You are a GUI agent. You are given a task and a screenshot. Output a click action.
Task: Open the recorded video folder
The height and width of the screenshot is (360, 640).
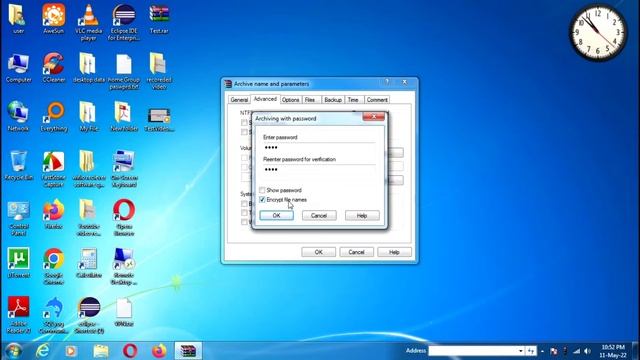point(159,71)
